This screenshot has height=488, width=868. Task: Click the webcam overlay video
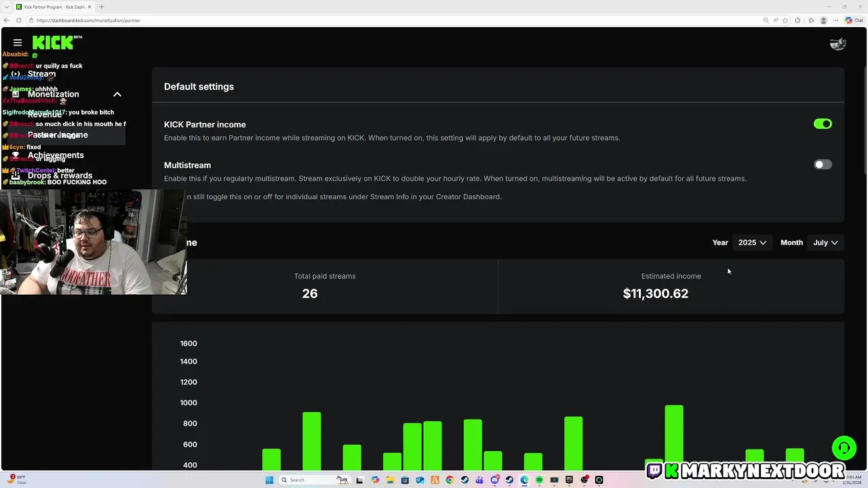pyautogui.click(x=94, y=242)
